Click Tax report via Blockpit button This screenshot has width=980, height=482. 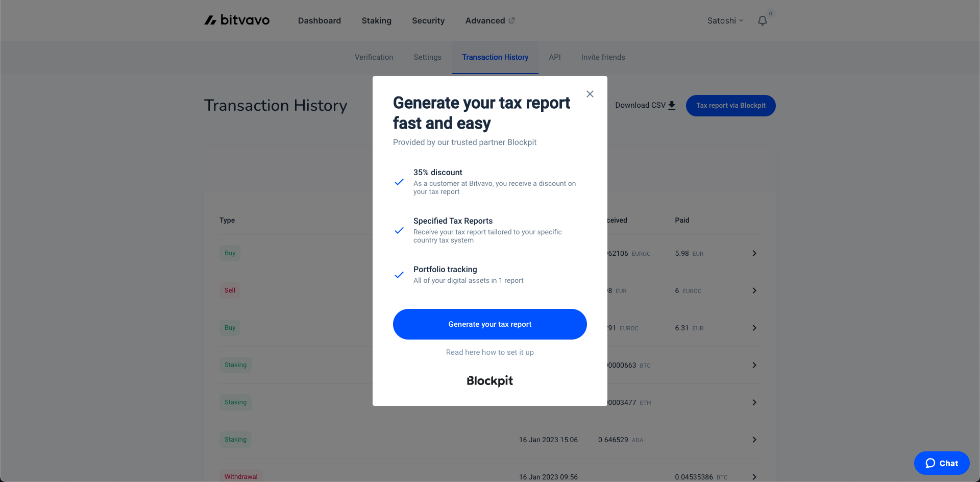[731, 106]
